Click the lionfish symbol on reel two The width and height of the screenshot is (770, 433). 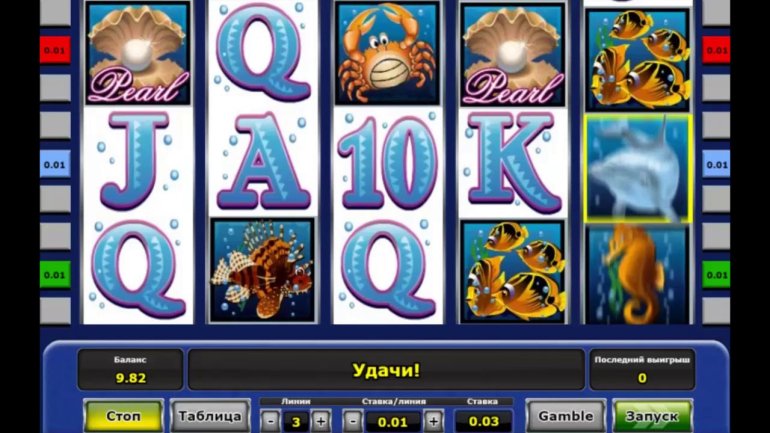pyautogui.click(x=263, y=271)
